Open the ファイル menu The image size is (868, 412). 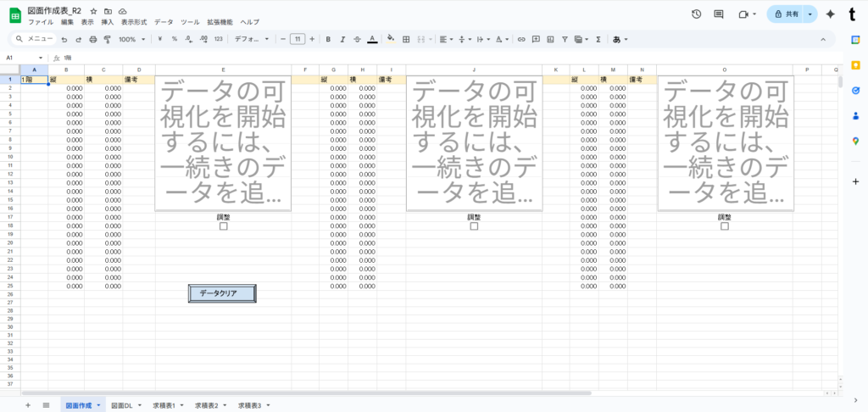(x=41, y=22)
